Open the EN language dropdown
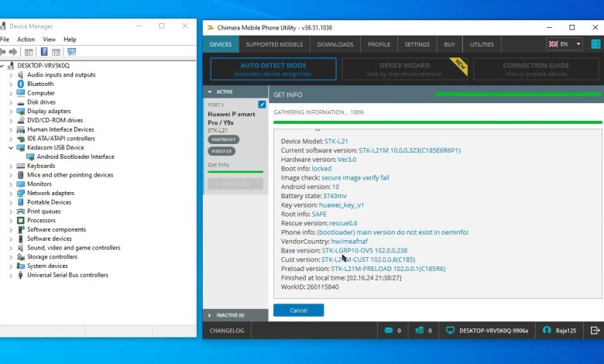Viewport: 604px width, 364px height. click(565, 44)
